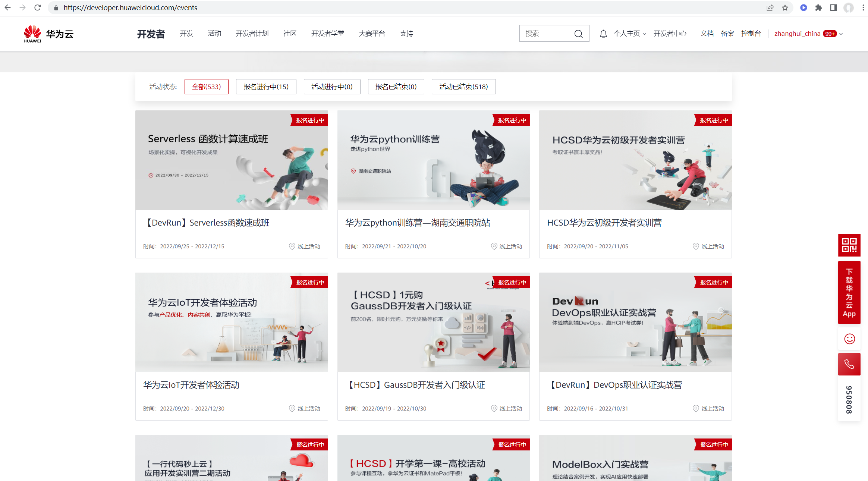The image size is (868, 481).
Task: Open the browser extensions puzzle icon
Action: coord(818,7)
